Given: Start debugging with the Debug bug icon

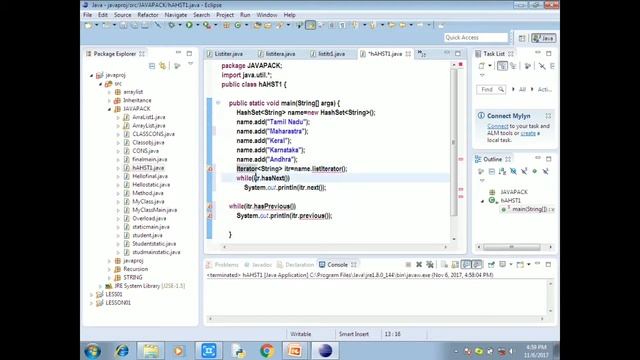Looking at the screenshot, I should 172,25.
